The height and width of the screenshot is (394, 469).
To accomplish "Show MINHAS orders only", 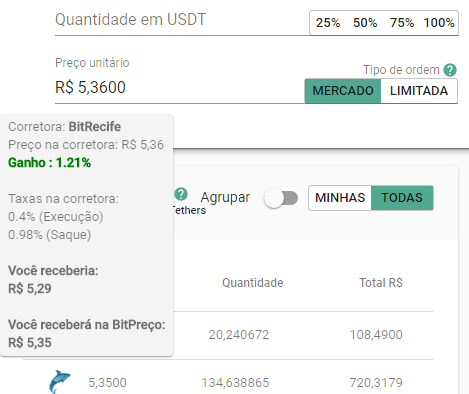I will (x=340, y=198).
